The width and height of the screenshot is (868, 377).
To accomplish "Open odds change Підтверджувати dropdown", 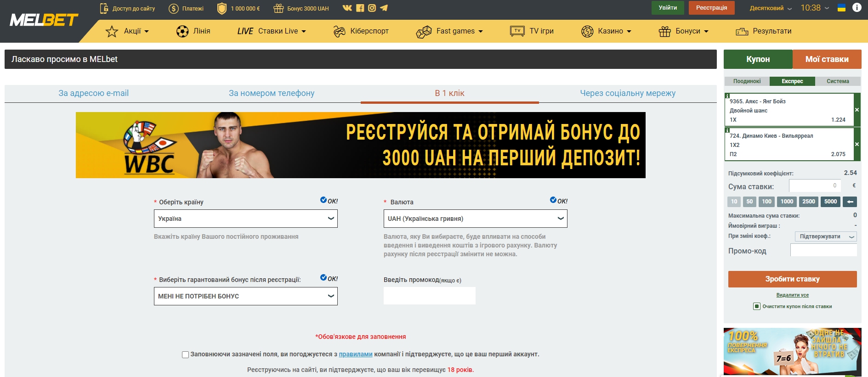I will [826, 236].
